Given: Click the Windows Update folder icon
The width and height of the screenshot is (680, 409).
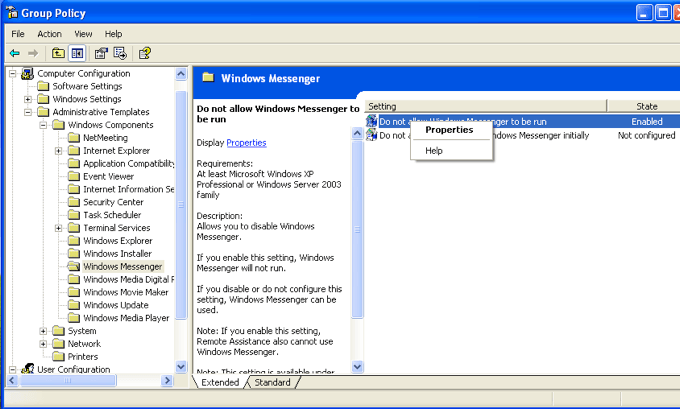Looking at the screenshot, I should pyautogui.click(x=73, y=306).
